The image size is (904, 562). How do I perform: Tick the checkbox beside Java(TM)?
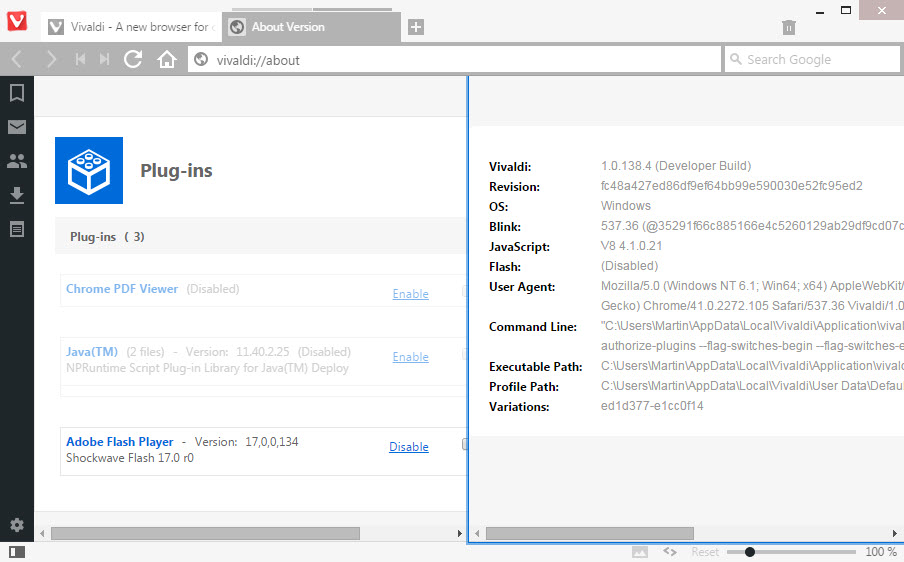tap(465, 354)
